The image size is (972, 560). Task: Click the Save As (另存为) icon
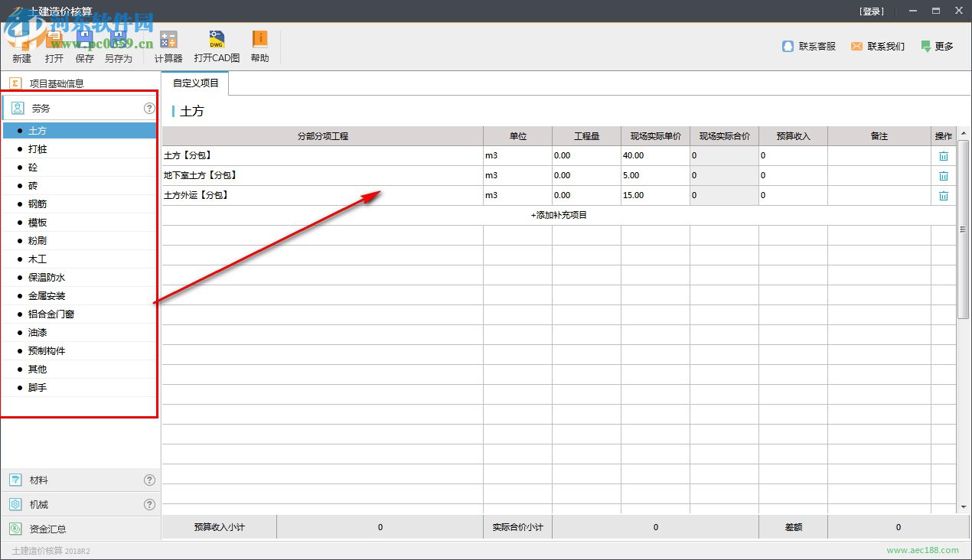pos(118,40)
